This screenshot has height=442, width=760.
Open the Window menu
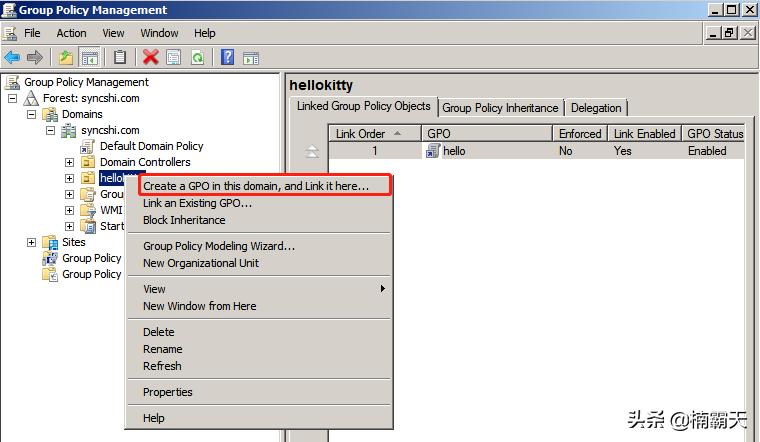(159, 33)
